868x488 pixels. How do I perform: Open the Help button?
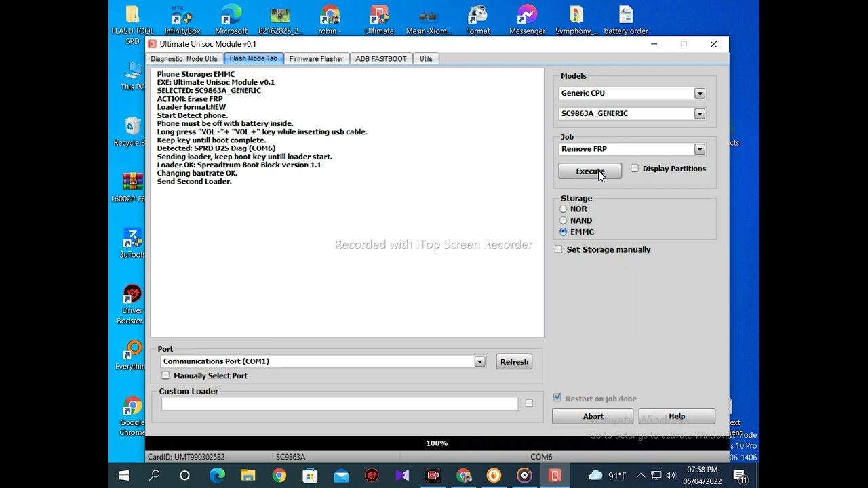pyautogui.click(x=677, y=416)
